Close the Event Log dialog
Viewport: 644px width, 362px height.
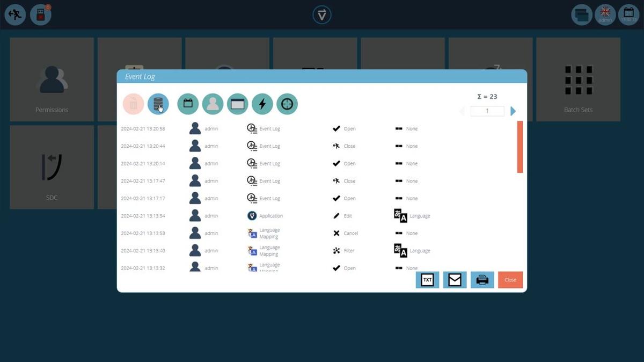pos(510,280)
